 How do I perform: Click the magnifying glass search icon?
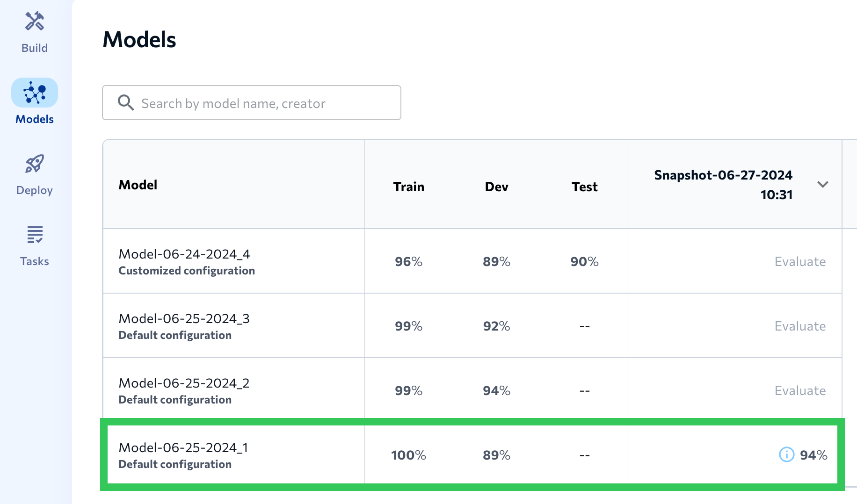pos(125,102)
